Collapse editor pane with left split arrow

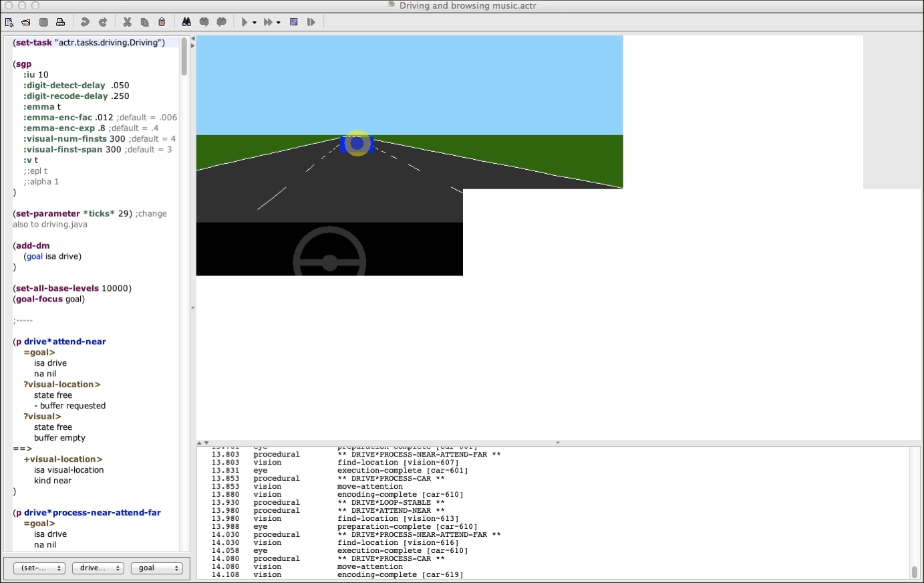193,39
